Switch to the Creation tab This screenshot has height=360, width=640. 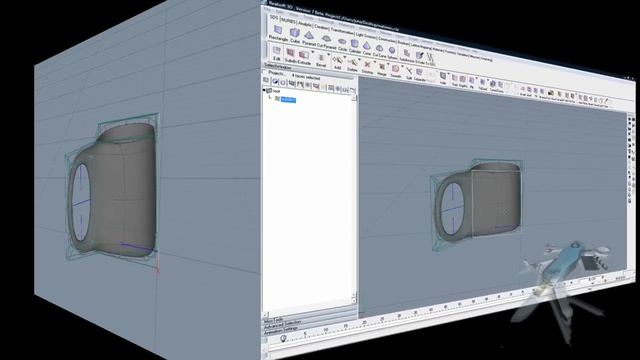[x=322, y=27]
